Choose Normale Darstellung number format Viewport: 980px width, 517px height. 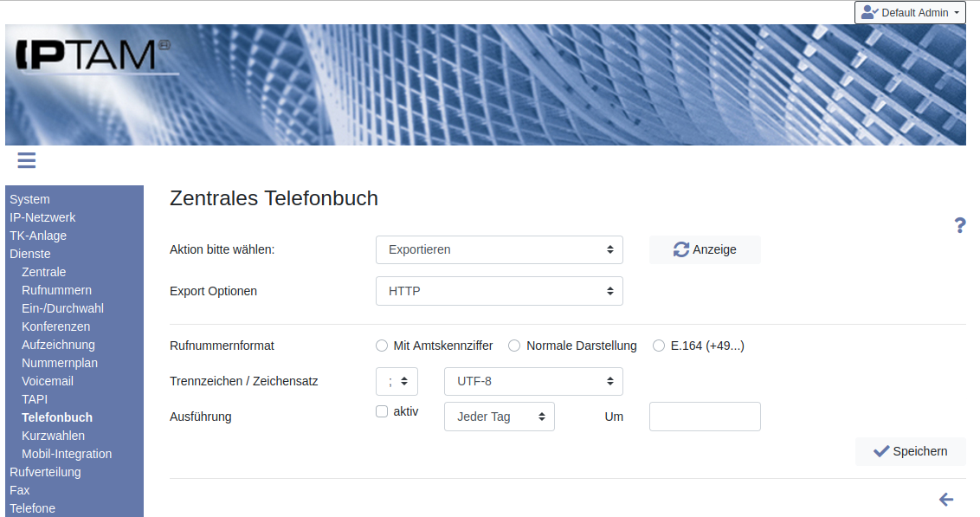[x=514, y=346]
